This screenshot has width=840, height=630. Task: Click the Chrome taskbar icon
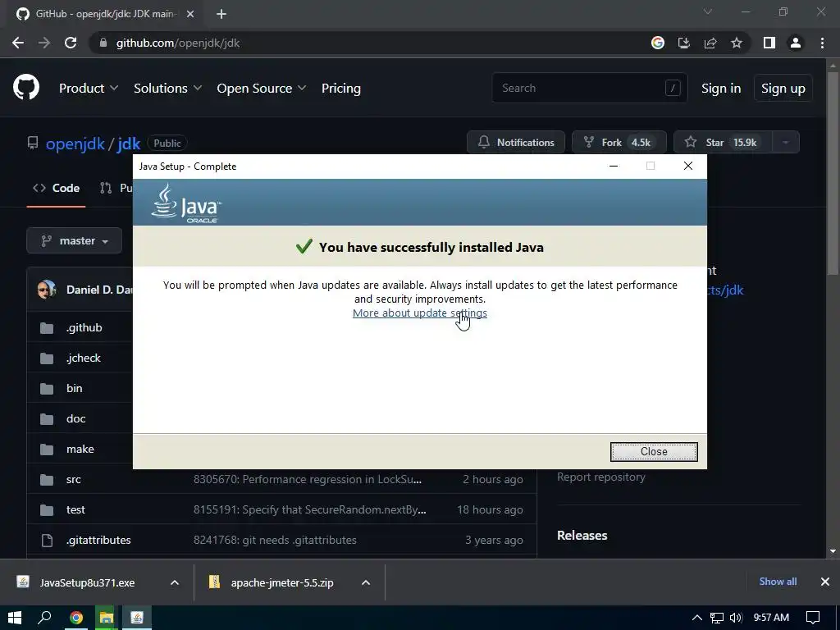click(x=76, y=618)
